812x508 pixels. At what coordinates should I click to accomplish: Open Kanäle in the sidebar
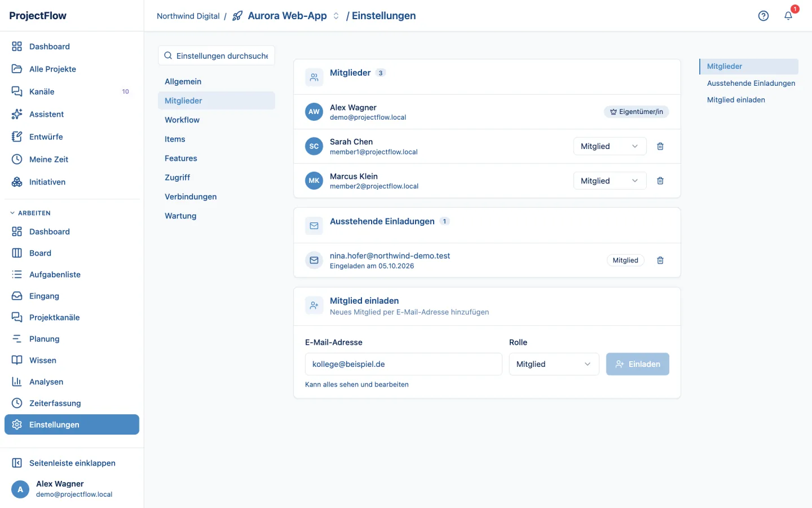72,91
